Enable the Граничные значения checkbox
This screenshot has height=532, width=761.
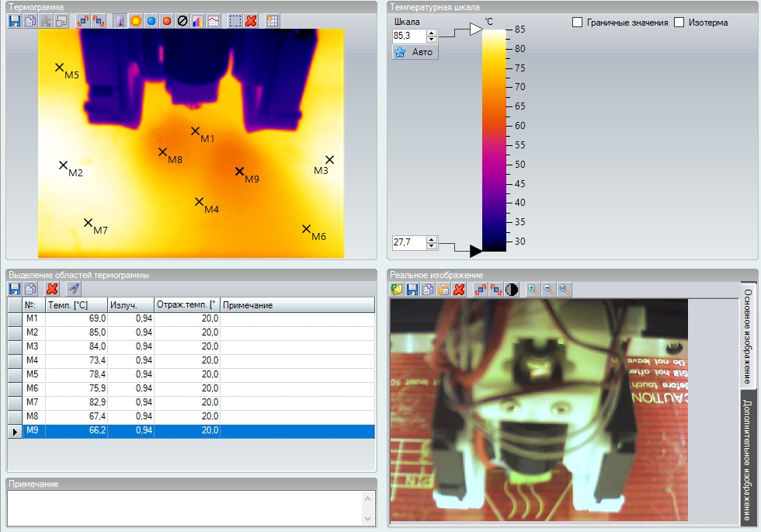click(x=577, y=23)
